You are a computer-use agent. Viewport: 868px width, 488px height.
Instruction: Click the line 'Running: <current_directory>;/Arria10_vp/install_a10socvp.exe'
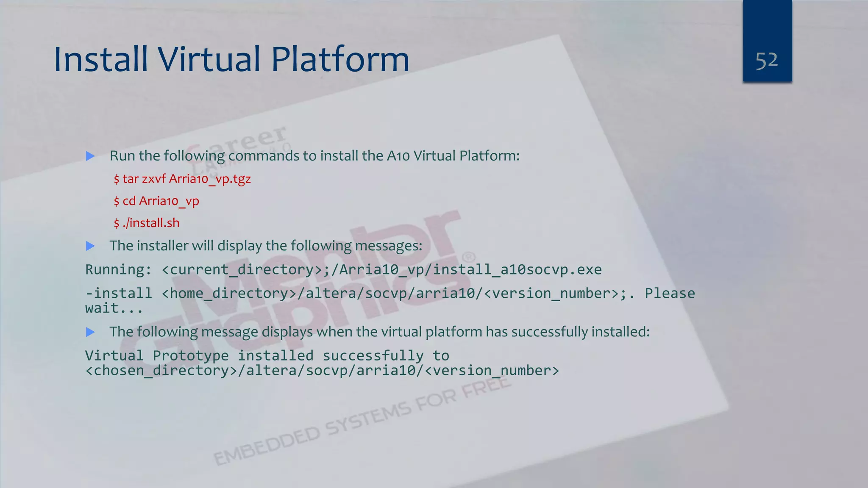[343, 269]
